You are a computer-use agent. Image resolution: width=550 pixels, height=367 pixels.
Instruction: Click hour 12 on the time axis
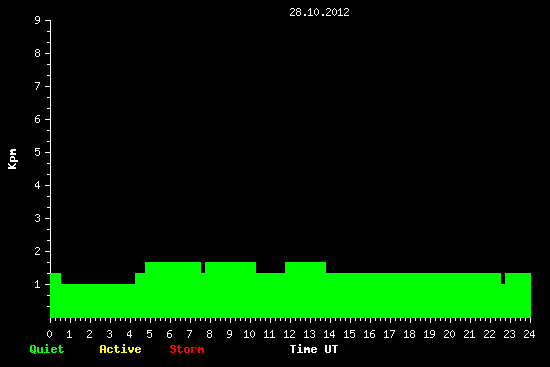coord(289,334)
